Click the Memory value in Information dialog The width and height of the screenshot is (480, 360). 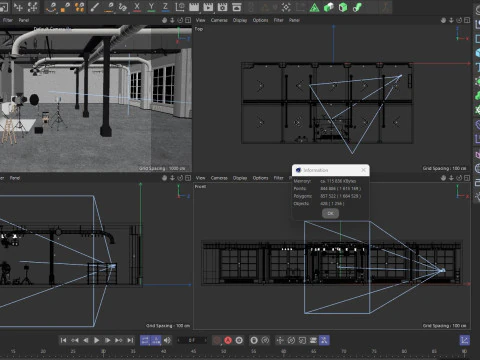338,181
